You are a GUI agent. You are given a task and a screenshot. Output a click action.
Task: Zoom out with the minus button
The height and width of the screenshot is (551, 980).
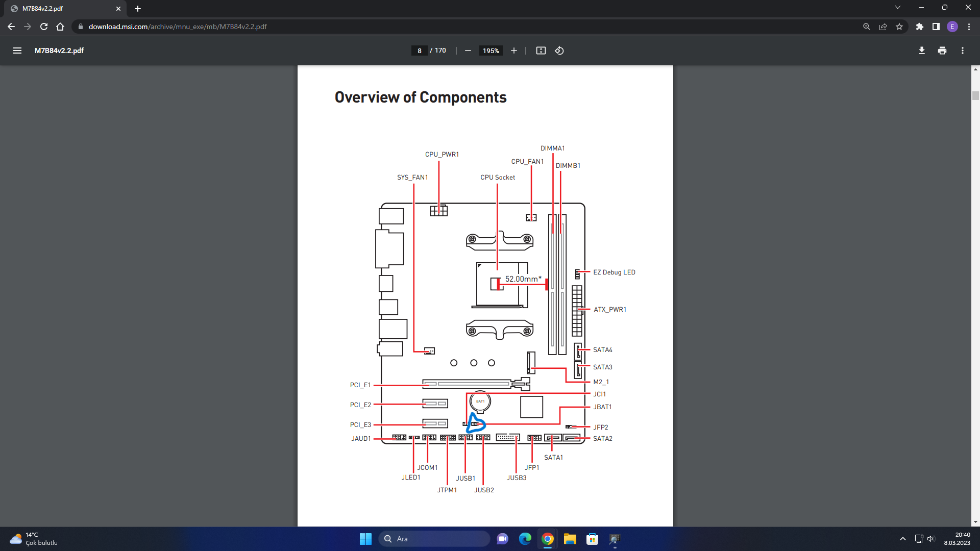pos(468,51)
